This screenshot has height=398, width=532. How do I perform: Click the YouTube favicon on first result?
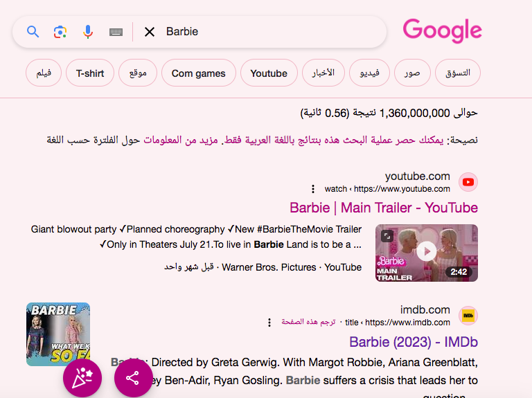[468, 182]
